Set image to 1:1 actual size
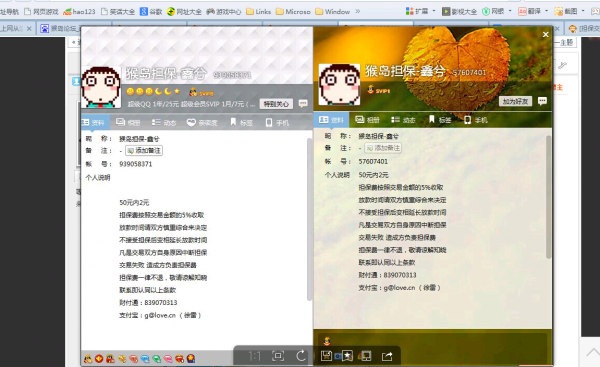The width and height of the screenshot is (600, 367). (254, 356)
